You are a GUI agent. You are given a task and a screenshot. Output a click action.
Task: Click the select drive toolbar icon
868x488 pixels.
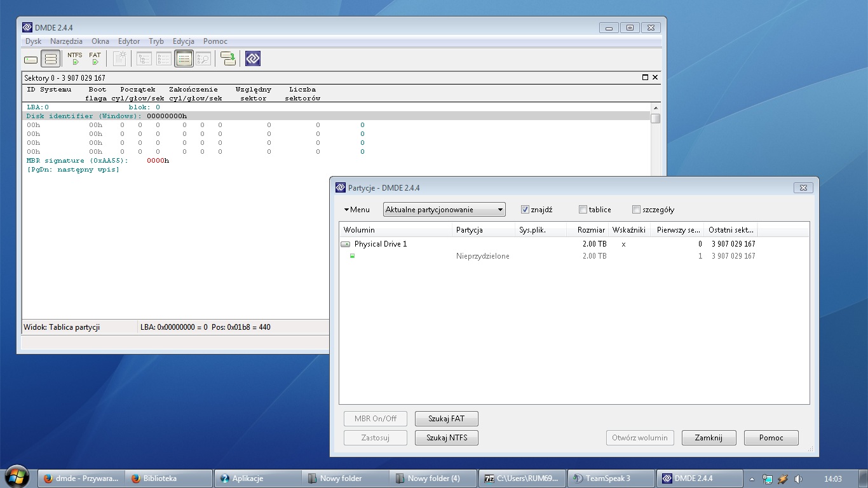pos(31,59)
